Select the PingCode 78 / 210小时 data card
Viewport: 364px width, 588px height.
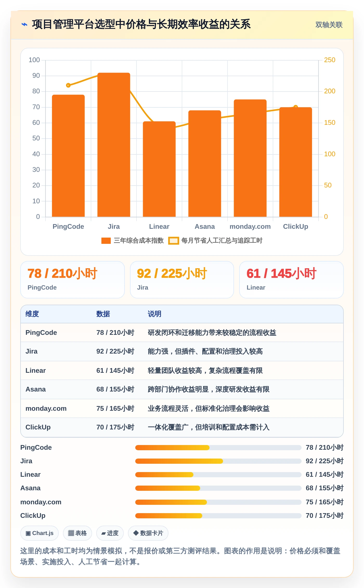click(x=73, y=280)
